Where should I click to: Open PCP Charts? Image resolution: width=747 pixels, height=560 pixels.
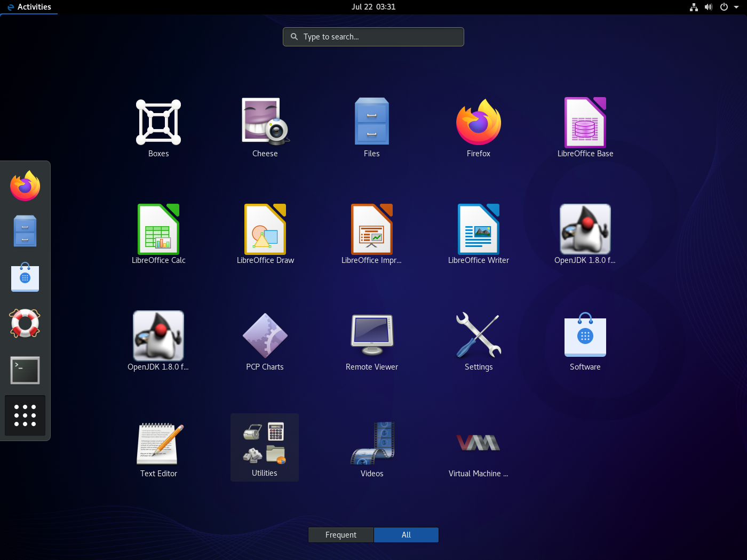(265, 335)
